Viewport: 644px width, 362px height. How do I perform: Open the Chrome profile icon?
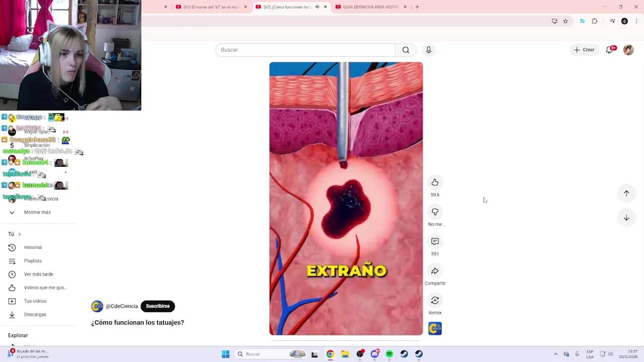[624, 21]
